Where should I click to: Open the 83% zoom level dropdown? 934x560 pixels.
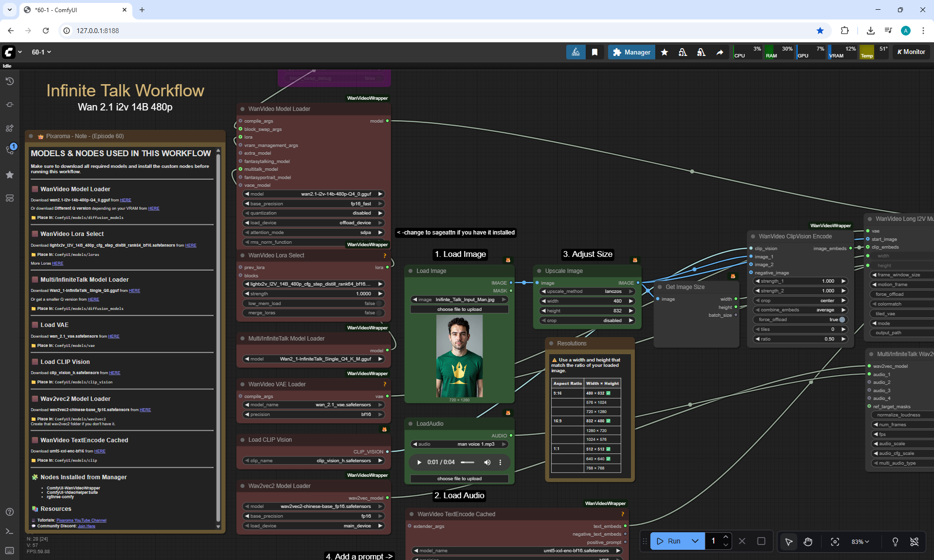[860, 542]
